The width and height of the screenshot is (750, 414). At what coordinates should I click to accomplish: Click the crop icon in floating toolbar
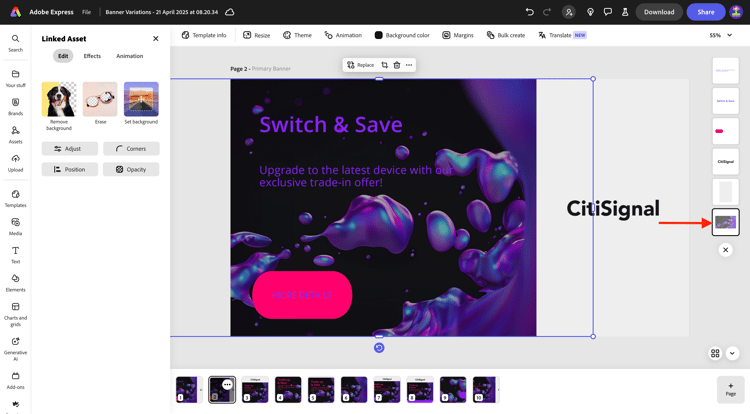tap(385, 65)
